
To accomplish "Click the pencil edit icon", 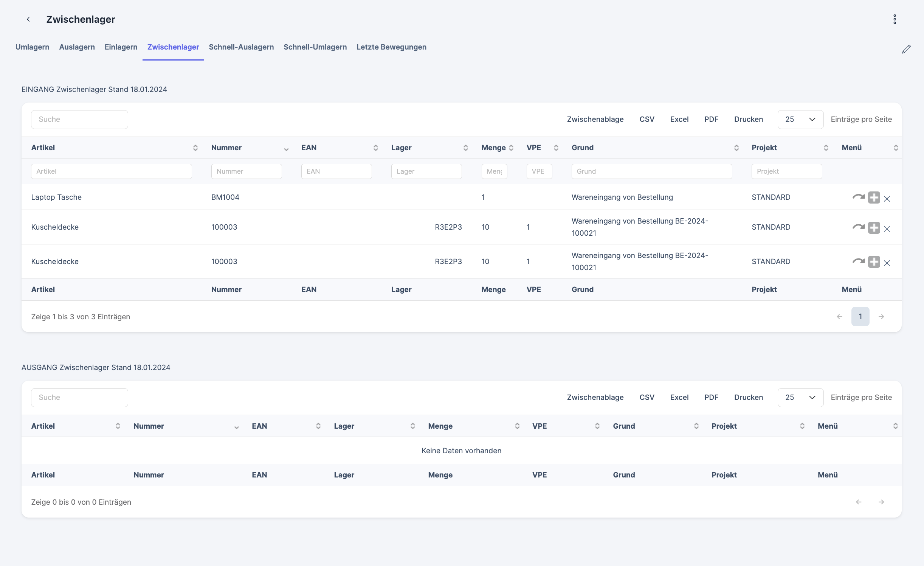I will pyautogui.click(x=906, y=49).
